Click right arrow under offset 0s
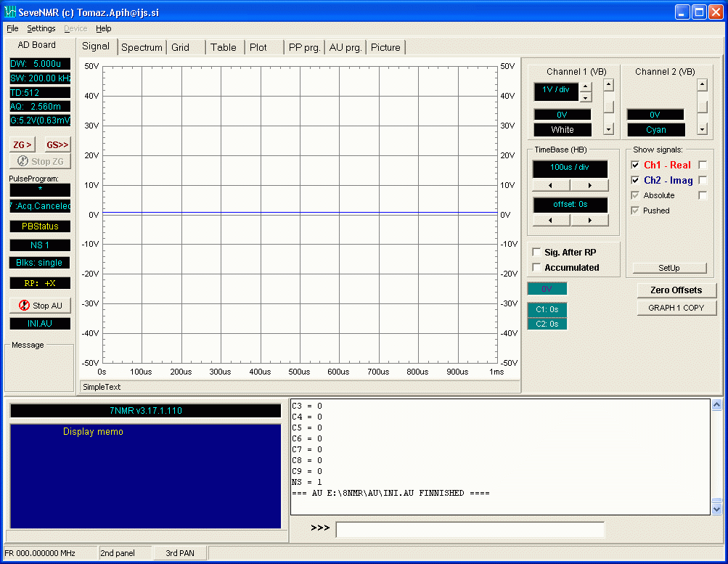Viewport: 728px width, 564px height. point(589,221)
